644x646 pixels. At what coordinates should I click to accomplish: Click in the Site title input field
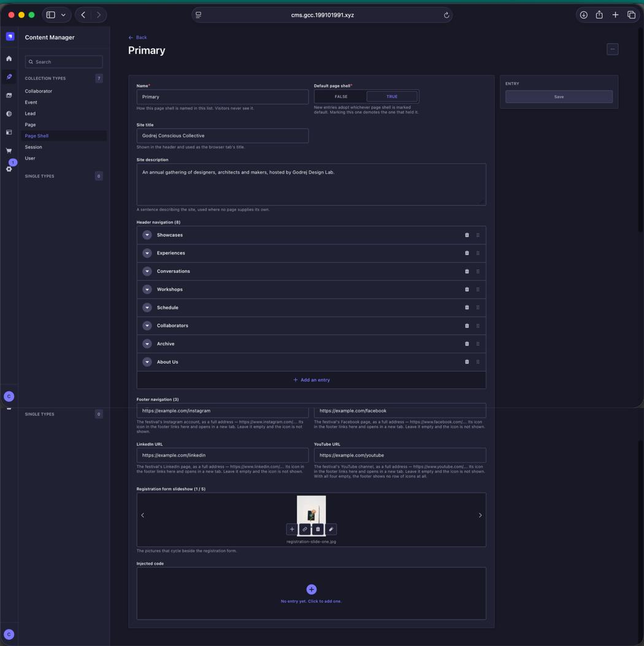pos(223,136)
